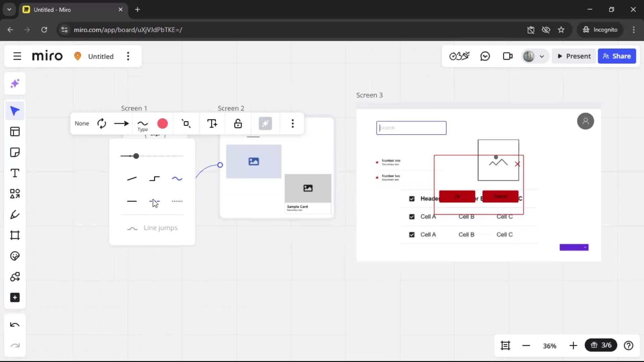Start a video call

pos(508,56)
